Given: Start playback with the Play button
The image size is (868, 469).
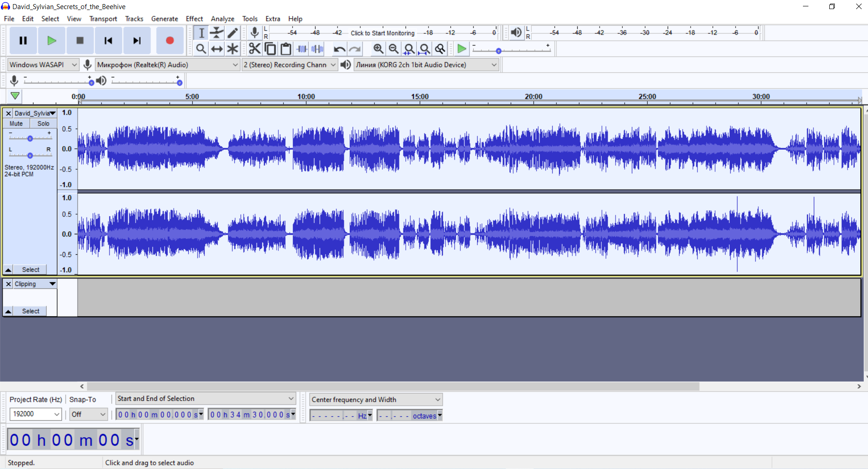Looking at the screenshot, I should [51, 40].
